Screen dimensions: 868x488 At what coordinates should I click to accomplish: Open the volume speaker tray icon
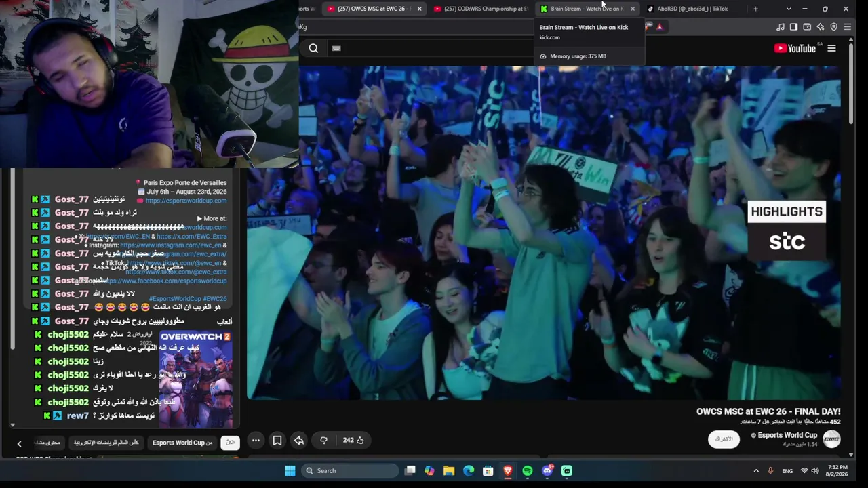[x=815, y=471]
